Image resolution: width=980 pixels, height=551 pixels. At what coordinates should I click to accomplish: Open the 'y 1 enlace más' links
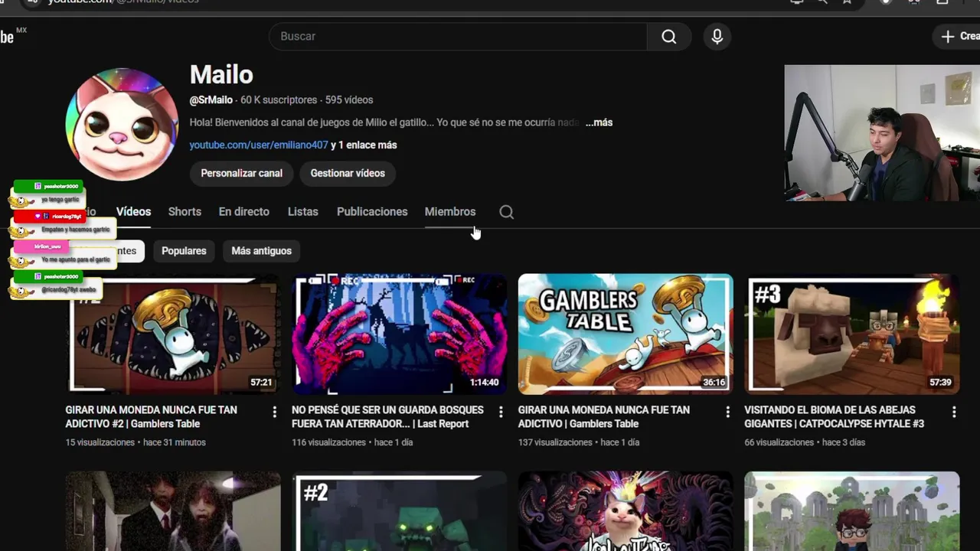click(x=364, y=145)
